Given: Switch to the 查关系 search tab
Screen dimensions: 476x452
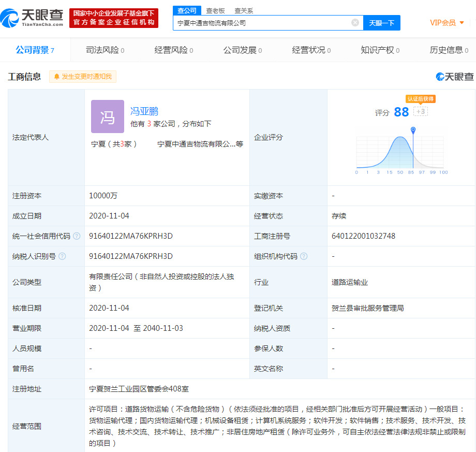Looking at the screenshot, I should tap(244, 11).
